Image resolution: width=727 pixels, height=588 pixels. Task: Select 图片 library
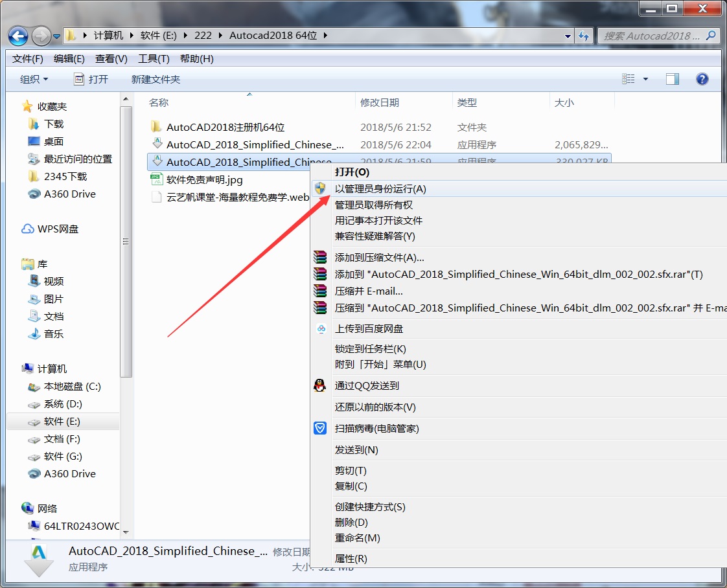click(47, 299)
